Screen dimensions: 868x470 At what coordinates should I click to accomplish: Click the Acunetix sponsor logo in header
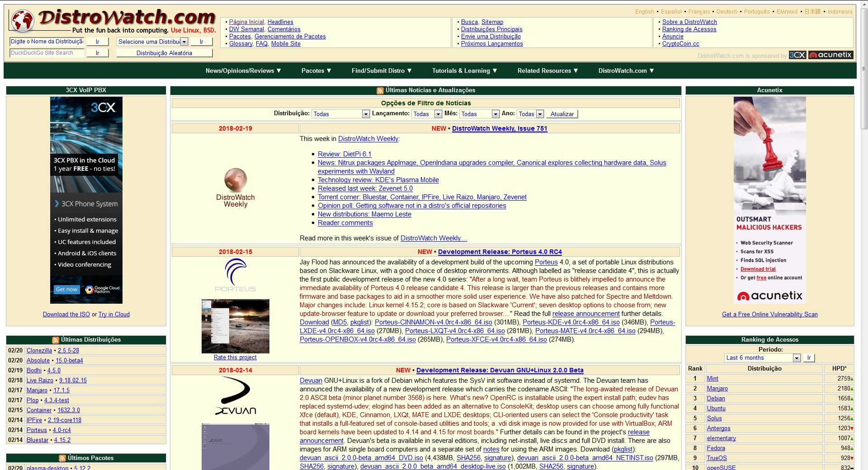coord(830,55)
